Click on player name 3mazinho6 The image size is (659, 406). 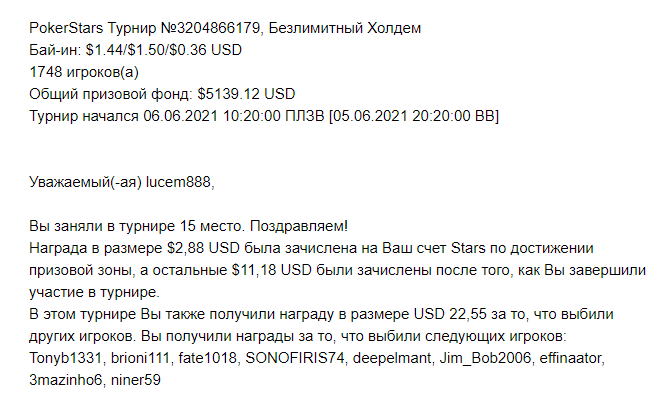tap(66, 380)
